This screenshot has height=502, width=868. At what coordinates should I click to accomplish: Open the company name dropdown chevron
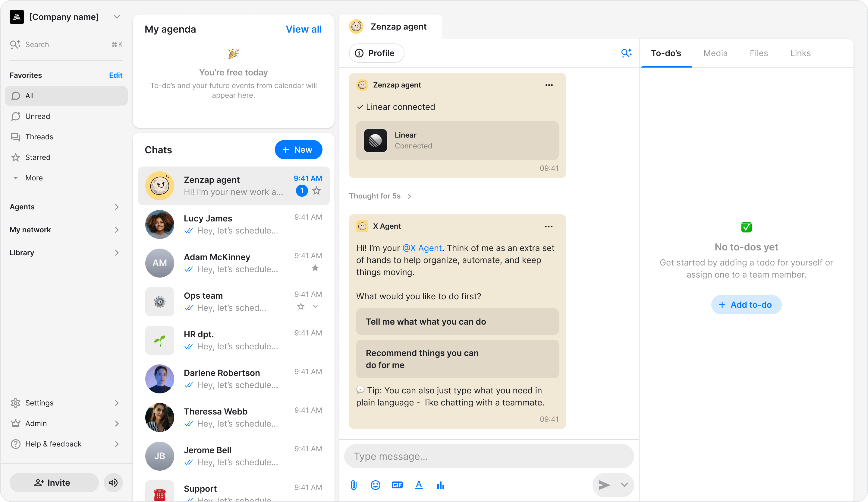point(117,17)
